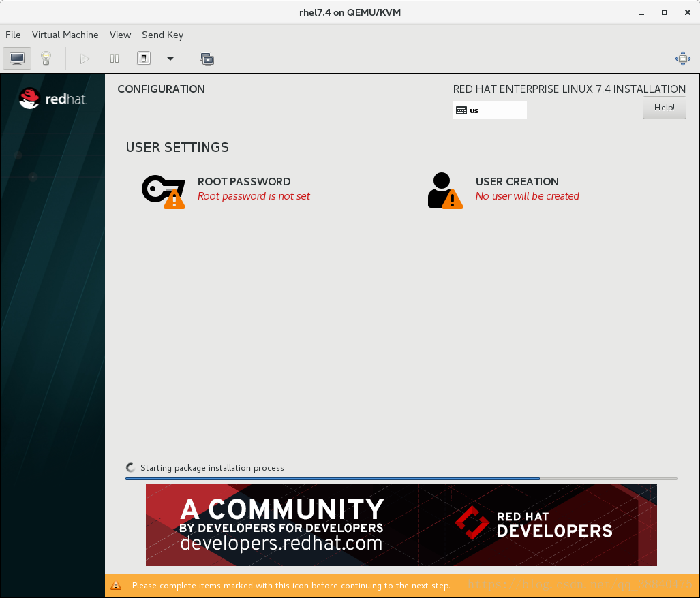Viewport: 700px width, 598px height.
Task: Minimize the rhel7.4 VM window
Action: [x=641, y=12]
